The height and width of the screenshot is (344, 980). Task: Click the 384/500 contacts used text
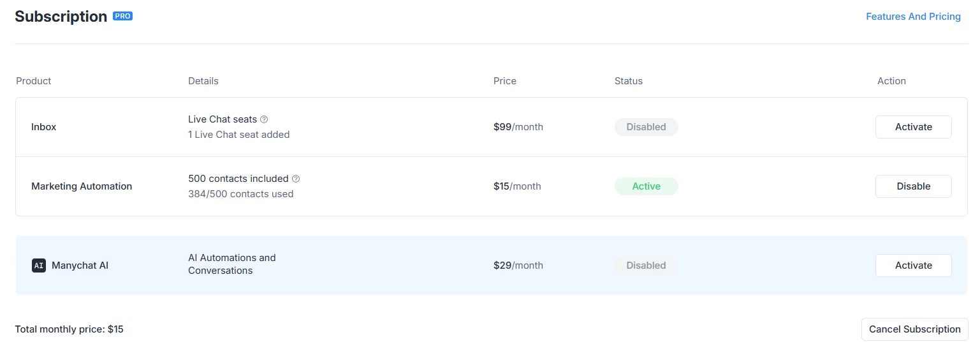(x=240, y=194)
